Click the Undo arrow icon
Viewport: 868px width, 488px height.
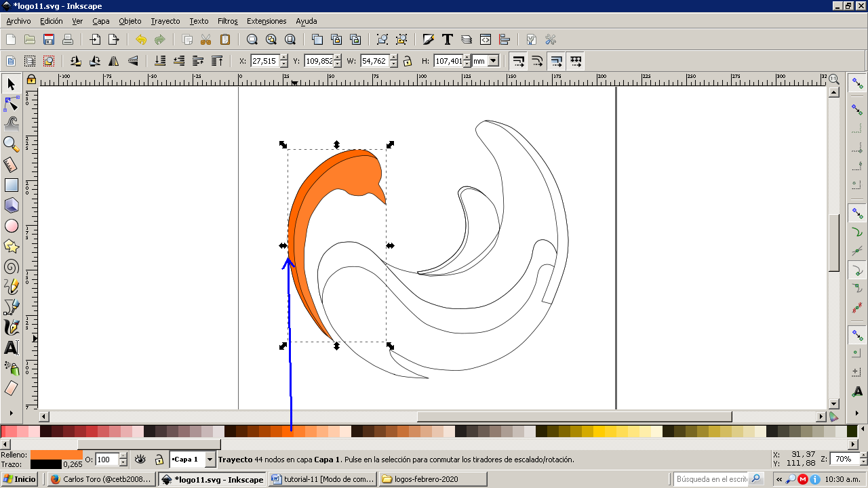(141, 39)
